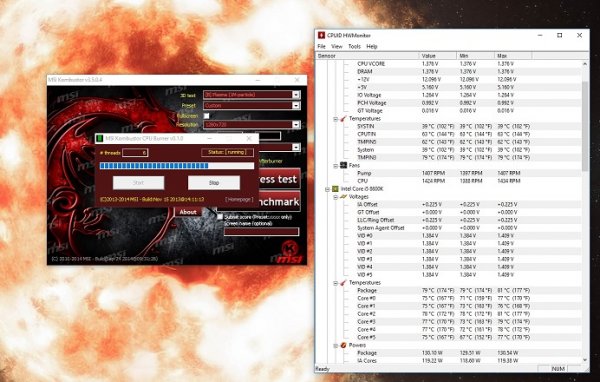Open the Preset dropdown in Kombustor
This screenshot has width=600, height=382.
[296, 105]
